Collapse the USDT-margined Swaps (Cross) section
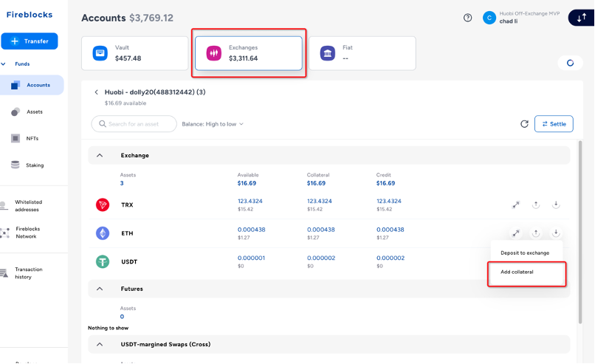 pyautogui.click(x=100, y=344)
